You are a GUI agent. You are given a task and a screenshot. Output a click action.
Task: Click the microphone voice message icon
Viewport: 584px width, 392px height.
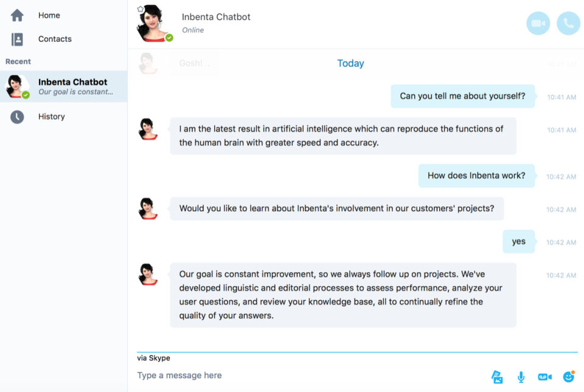pyautogui.click(x=521, y=377)
